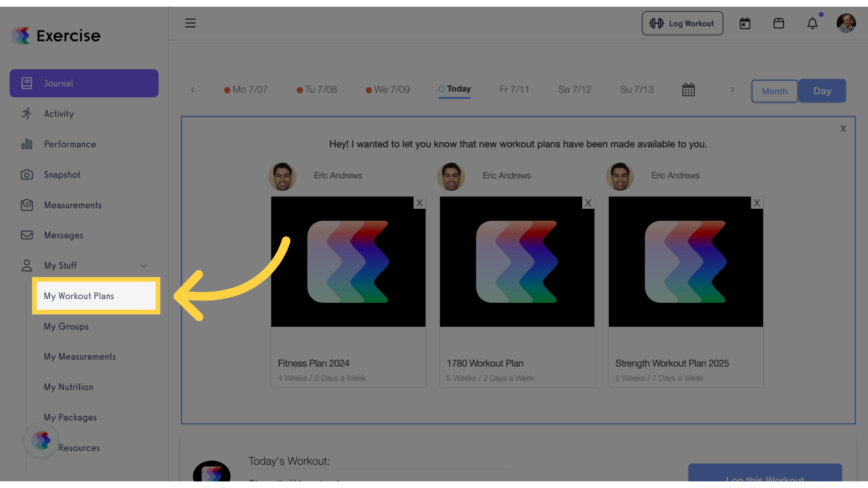Image resolution: width=868 pixels, height=488 pixels.
Task: Click the Strength Workout Plan 2025 title
Action: click(x=672, y=363)
